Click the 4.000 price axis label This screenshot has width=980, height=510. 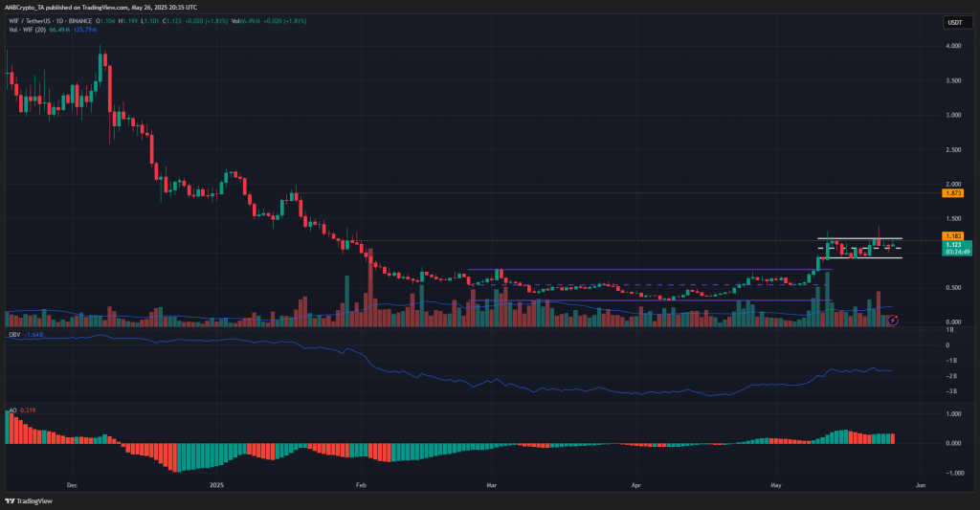click(x=954, y=46)
